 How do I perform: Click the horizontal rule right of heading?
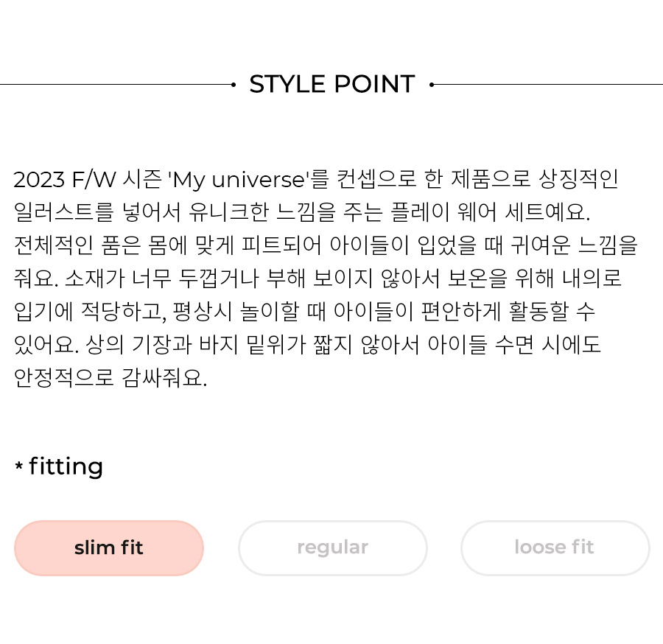pos(548,85)
